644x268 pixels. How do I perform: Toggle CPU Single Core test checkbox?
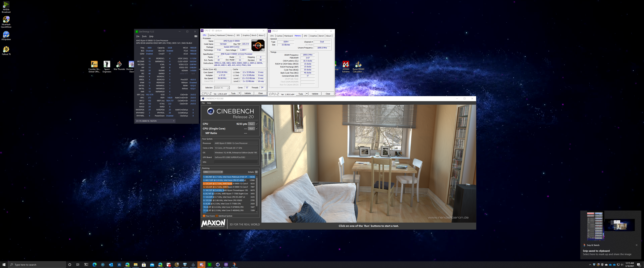(x=257, y=128)
